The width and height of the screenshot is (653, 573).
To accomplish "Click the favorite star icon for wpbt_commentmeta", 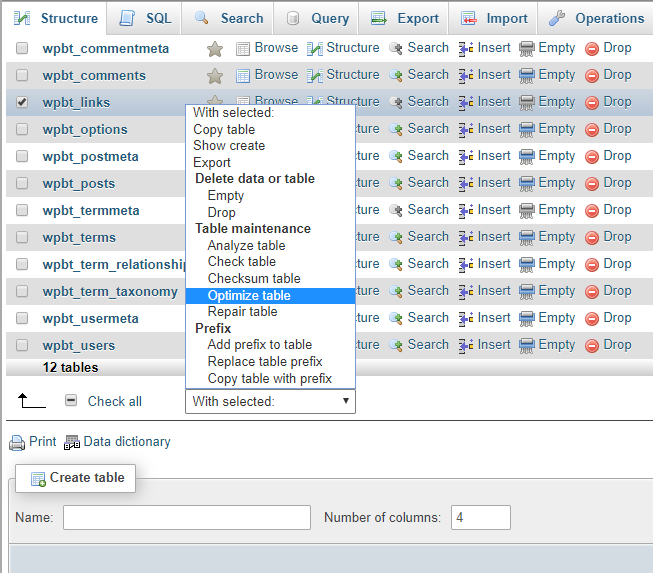I will pyautogui.click(x=214, y=48).
